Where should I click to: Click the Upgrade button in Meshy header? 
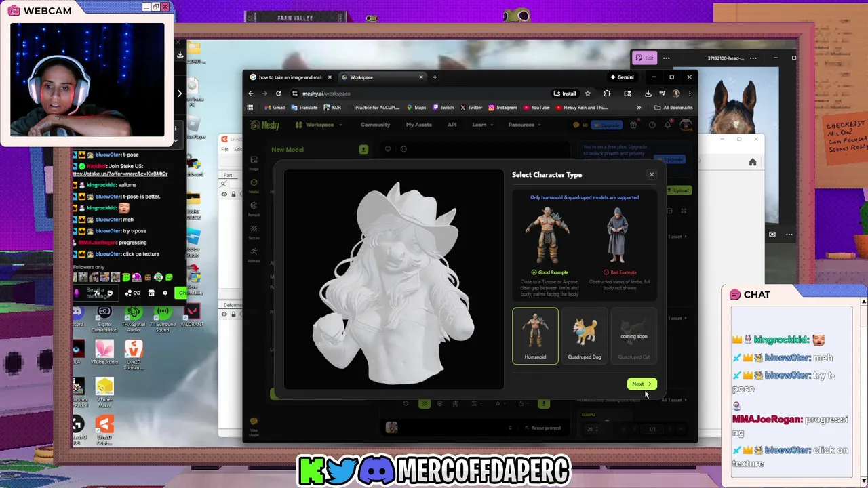point(607,125)
